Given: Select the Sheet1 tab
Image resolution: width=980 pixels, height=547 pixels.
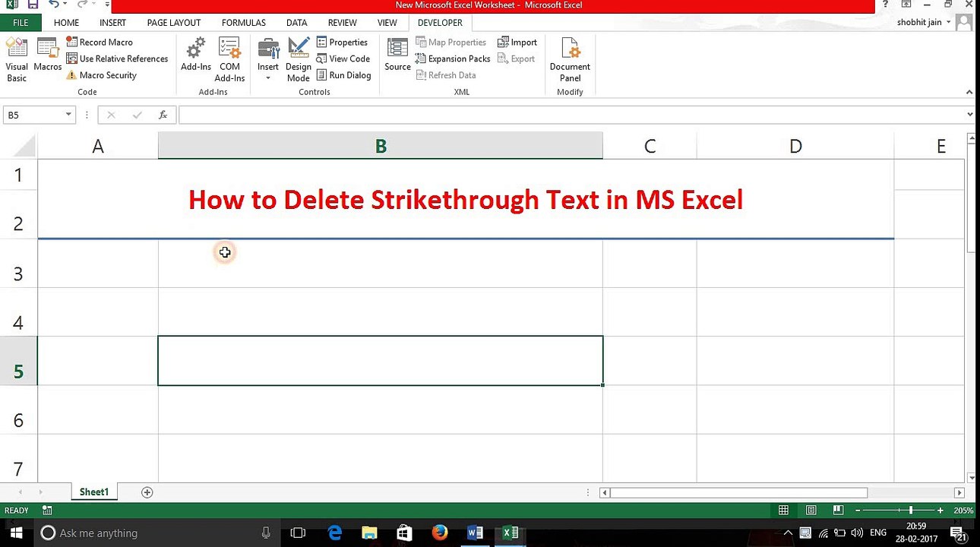Looking at the screenshot, I should tap(94, 492).
